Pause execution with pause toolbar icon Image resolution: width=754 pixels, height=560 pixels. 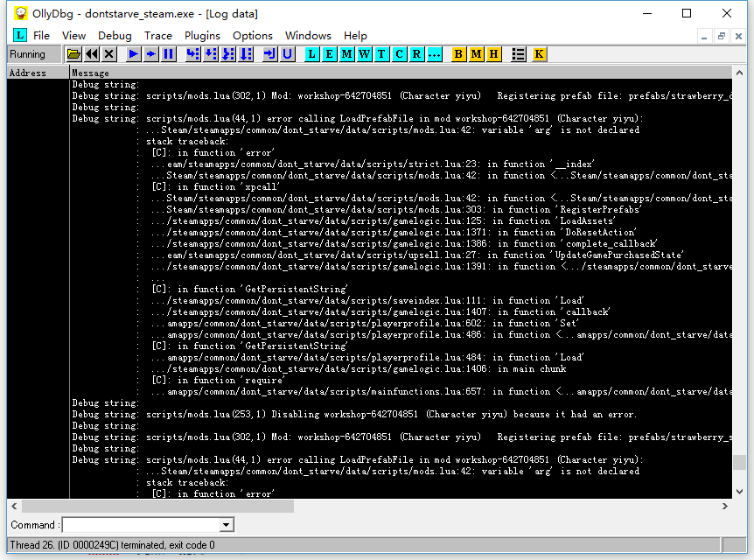169,54
